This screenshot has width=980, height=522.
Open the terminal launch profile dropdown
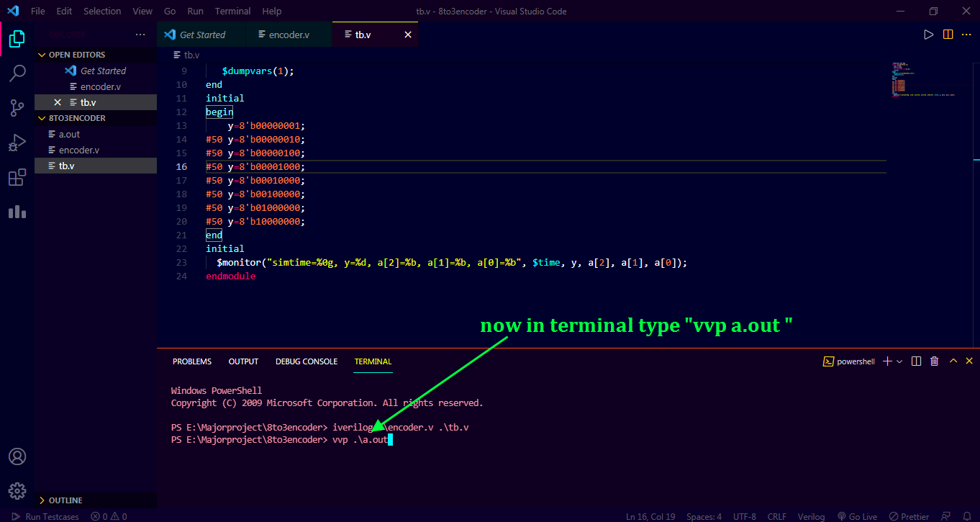[899, 361]
